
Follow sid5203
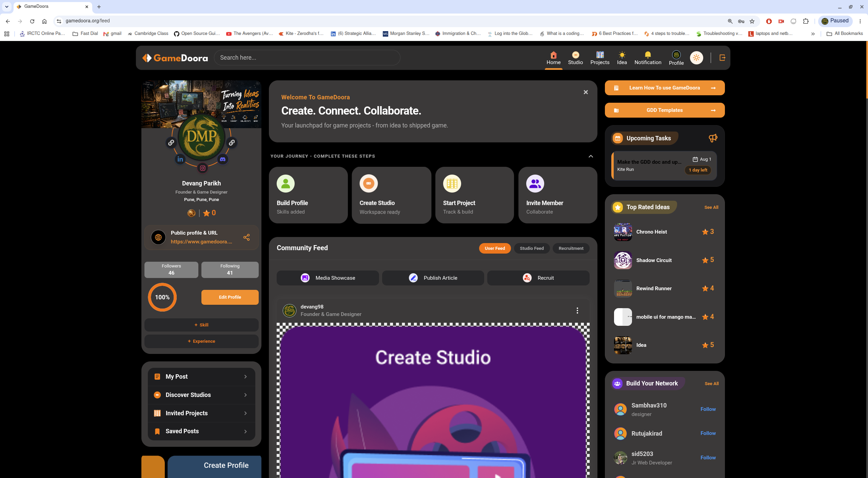(708, 458)
